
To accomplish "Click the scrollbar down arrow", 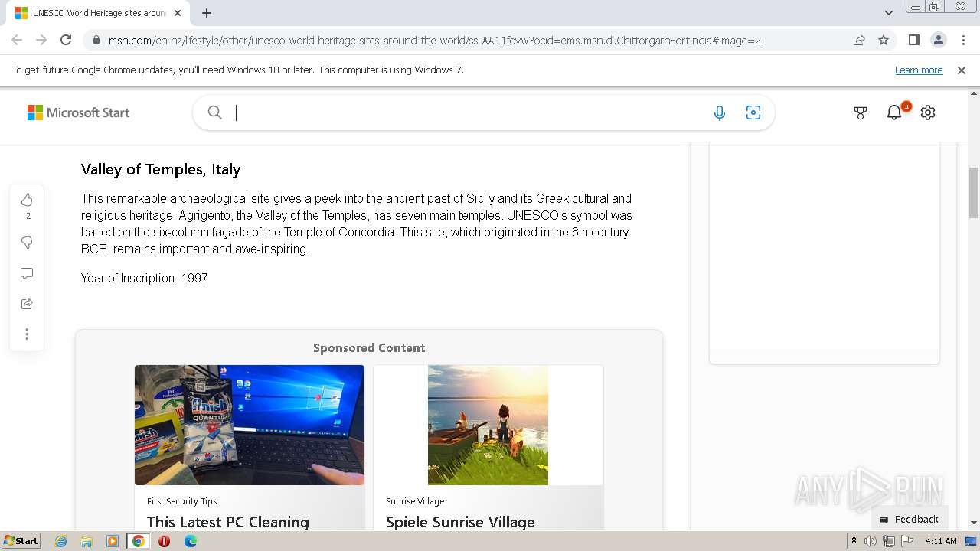I will coord(974,523).
